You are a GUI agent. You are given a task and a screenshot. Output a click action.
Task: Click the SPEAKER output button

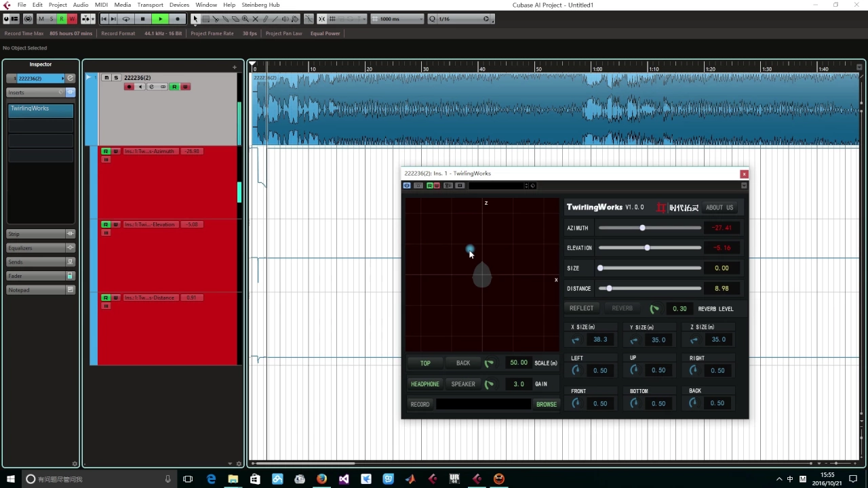click(x=463, y=384)
